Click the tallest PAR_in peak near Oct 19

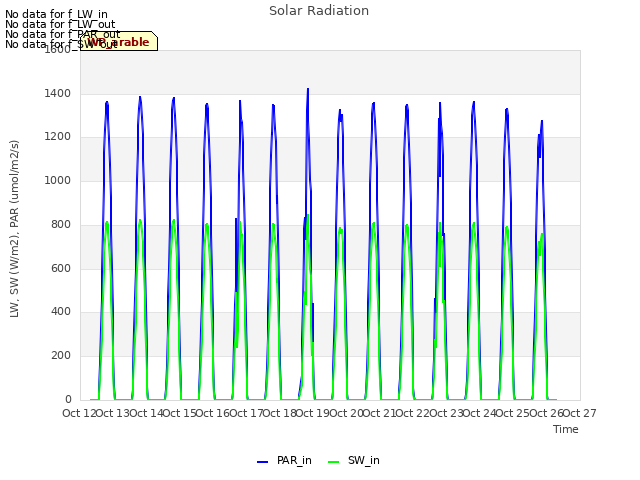[308, 89]
